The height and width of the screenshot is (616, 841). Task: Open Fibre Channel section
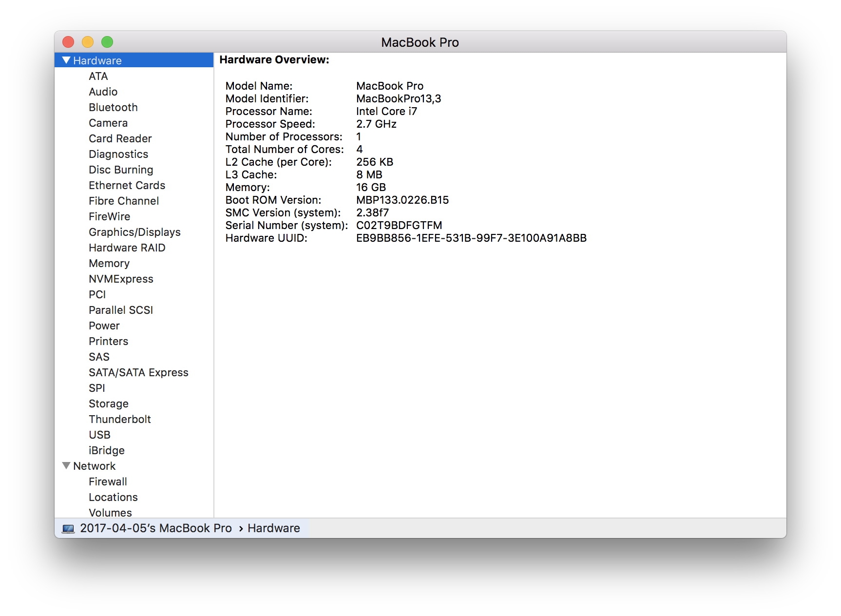124,201
